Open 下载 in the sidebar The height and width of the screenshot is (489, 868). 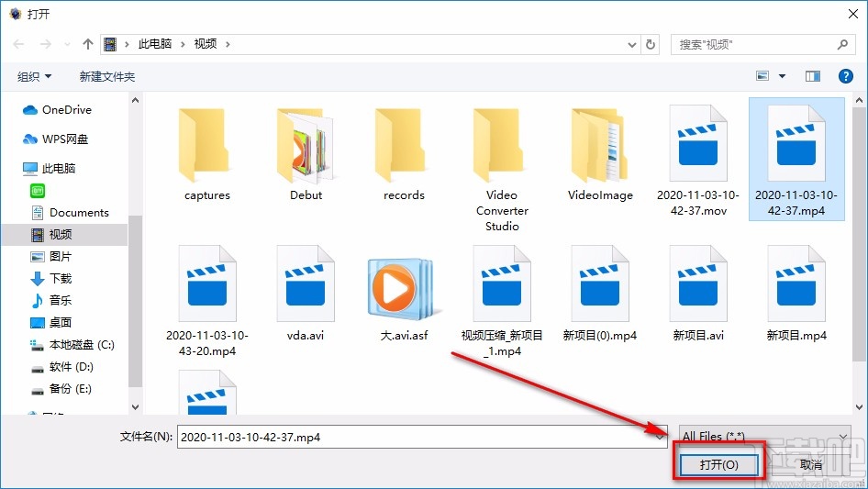pos(51,279)
